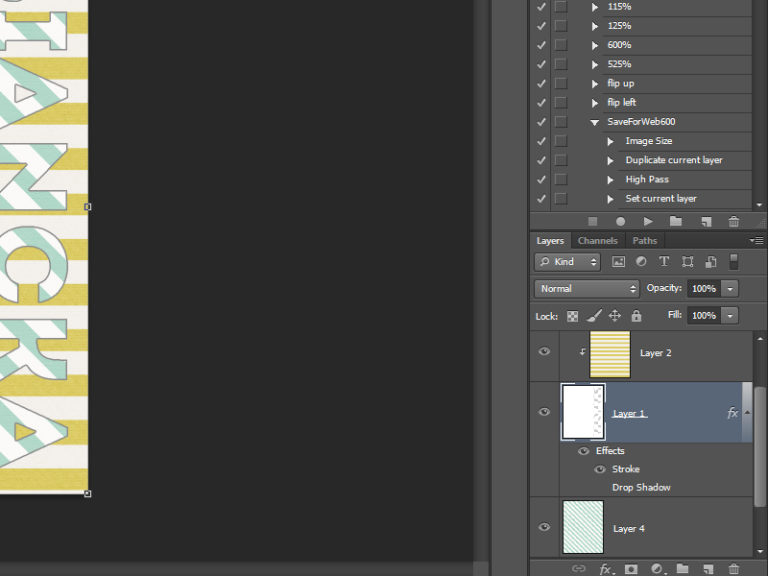Open the Opacity slider dropdown arrow
768x576 pixels.
click(730, 288)
